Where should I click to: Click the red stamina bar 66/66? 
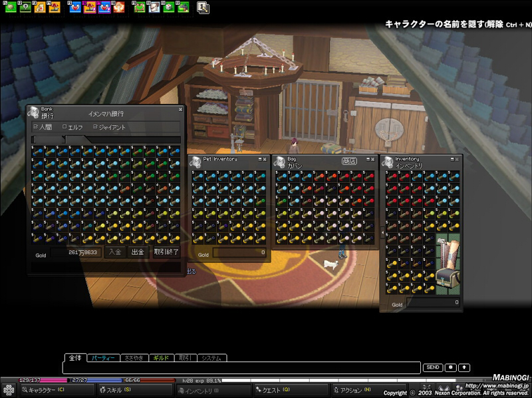point(150,380)
